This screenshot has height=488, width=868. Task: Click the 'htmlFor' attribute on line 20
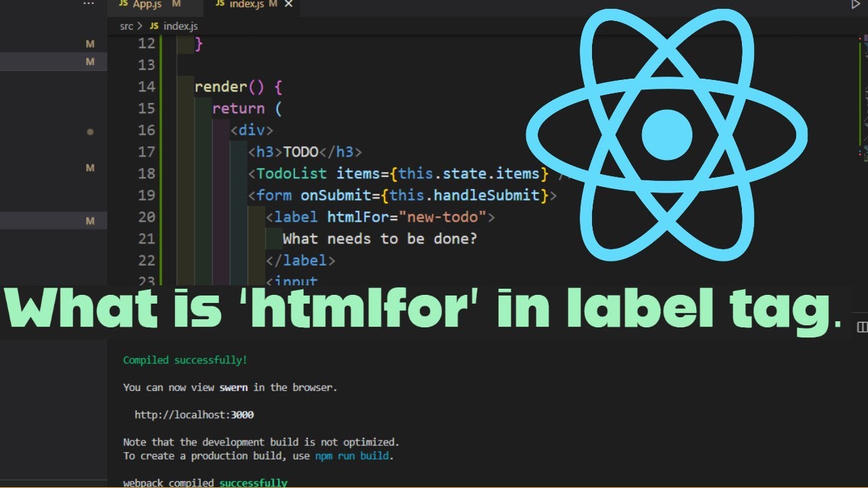coord(358,217)
